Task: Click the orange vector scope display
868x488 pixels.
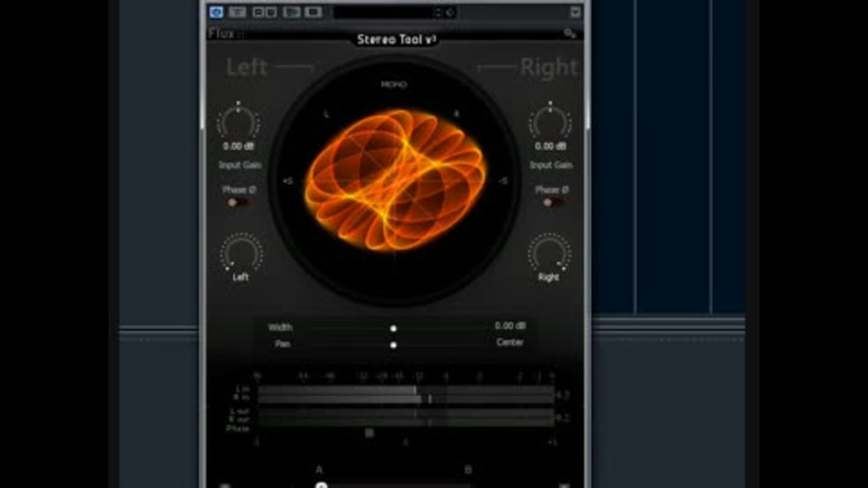Action: [395, 181]
